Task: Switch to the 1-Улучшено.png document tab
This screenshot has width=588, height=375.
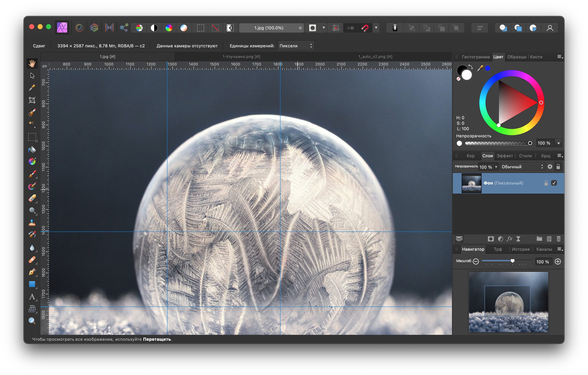Action: coord(241,56)
